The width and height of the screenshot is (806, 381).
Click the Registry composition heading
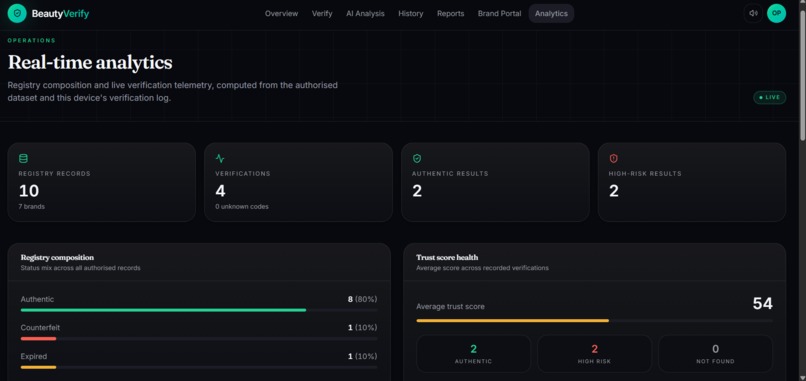coord(57,258)
